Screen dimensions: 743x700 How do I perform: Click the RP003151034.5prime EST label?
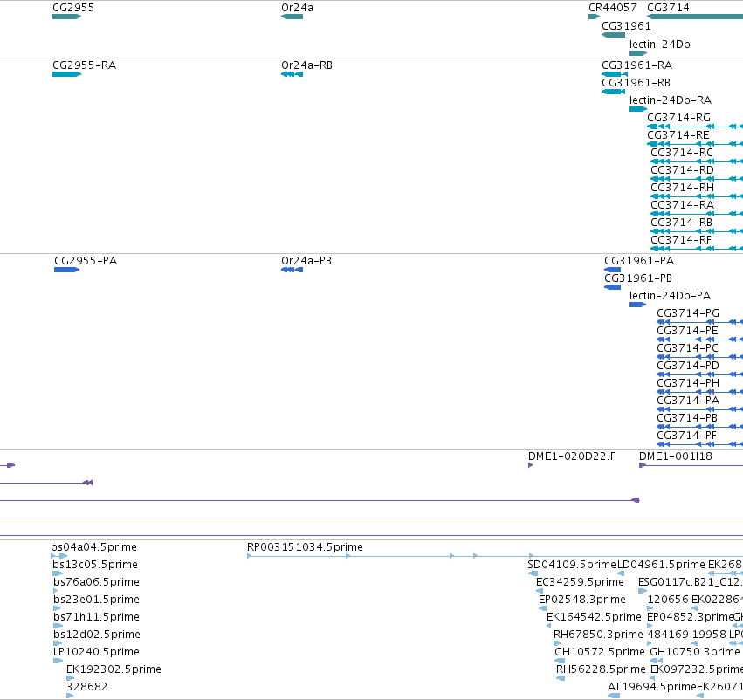point(305,547)
